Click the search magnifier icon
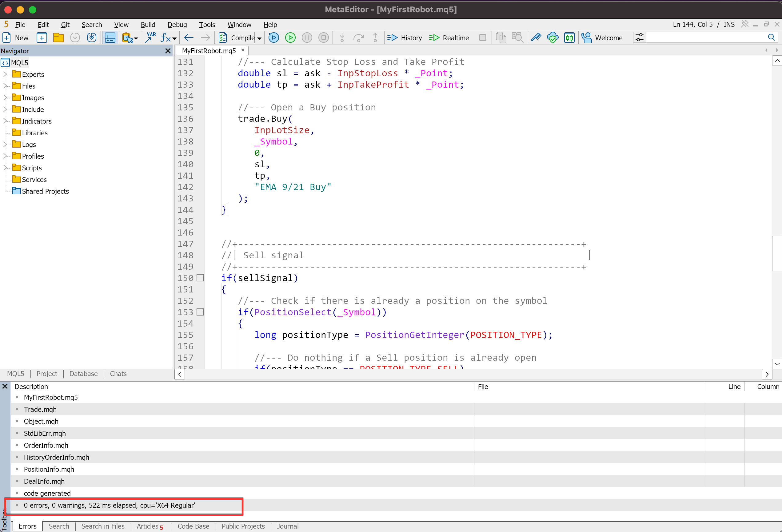Screen dimensions: 782x532 pyautogui.click(x=771, y=37)
